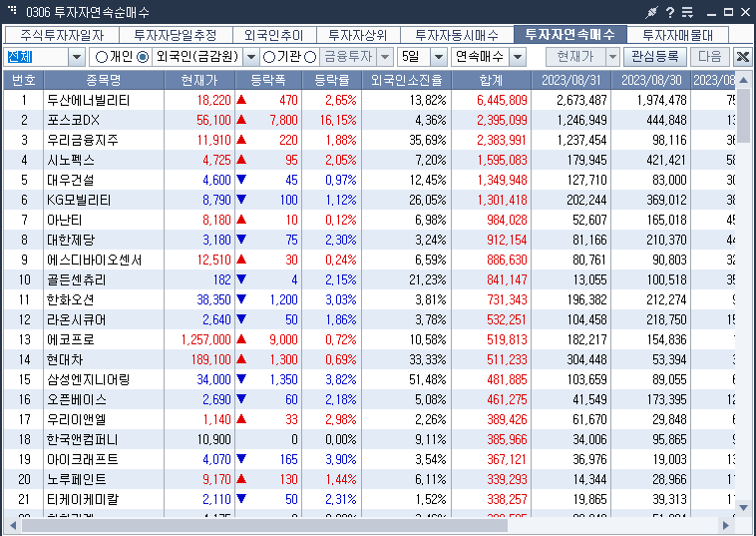756x536 pixels.
Task: Expand the 외국인(금감원) dropdown arrow
Action: (x=250, y=57)
